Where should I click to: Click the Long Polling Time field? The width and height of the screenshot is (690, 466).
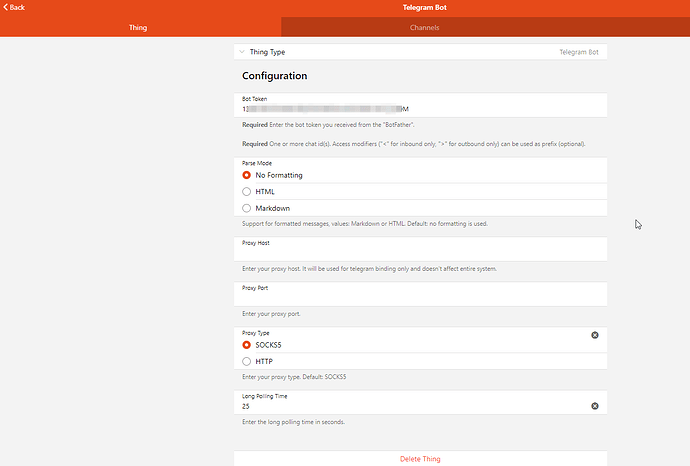[420, 403]
